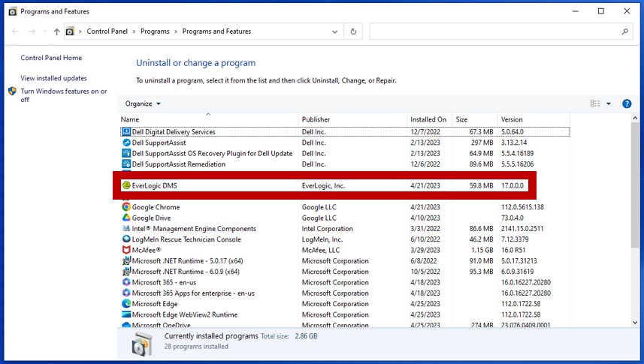Select Dell SupportAssist Remediation name
Viewport: 644px width, 364px height.
[179, 164]
